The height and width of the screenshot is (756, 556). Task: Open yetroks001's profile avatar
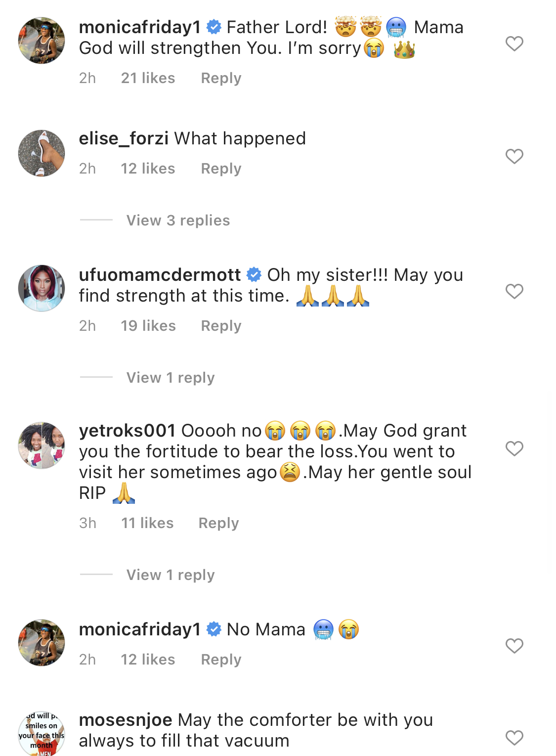click(x=42, y=445)
